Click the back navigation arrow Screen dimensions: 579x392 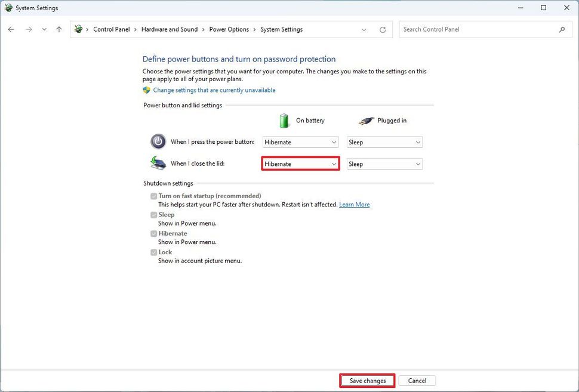11,29
